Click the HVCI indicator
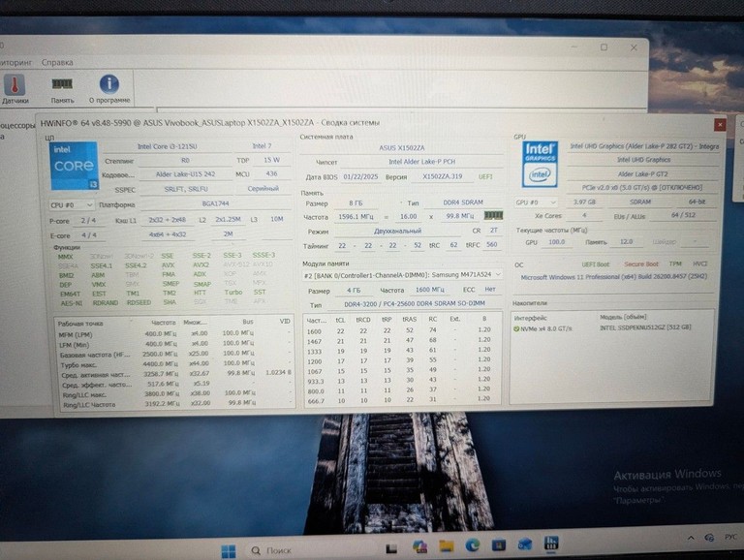This screenshot has height=560, width=744. pyautogui.click(x=699, y=264)
